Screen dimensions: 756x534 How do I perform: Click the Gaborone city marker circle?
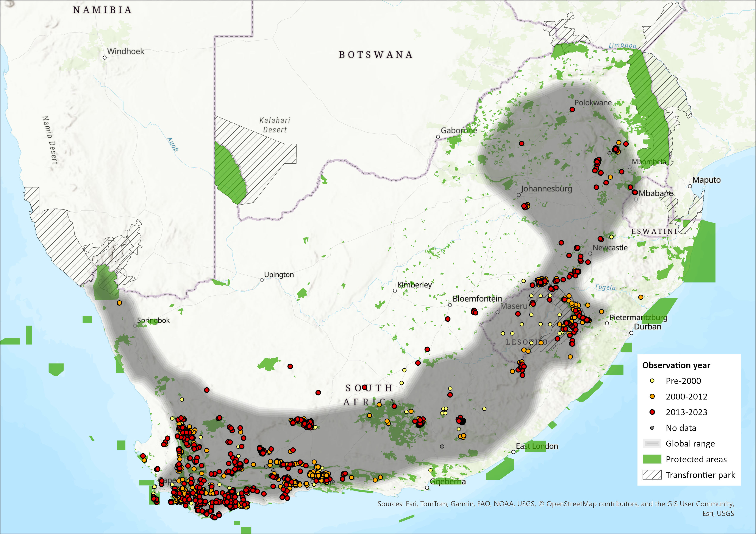[438, 137]
